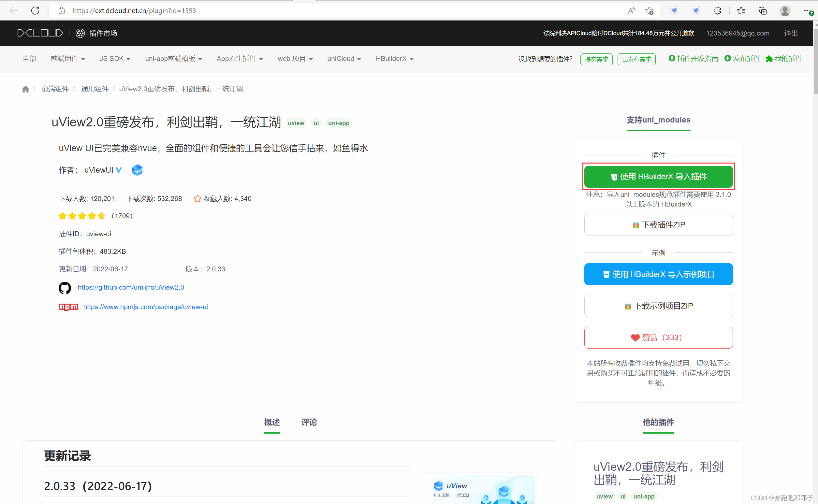Click the 插件市场 grid icon
The width and height of the screenshot is (818, 504).
click(x=80, y=33)
